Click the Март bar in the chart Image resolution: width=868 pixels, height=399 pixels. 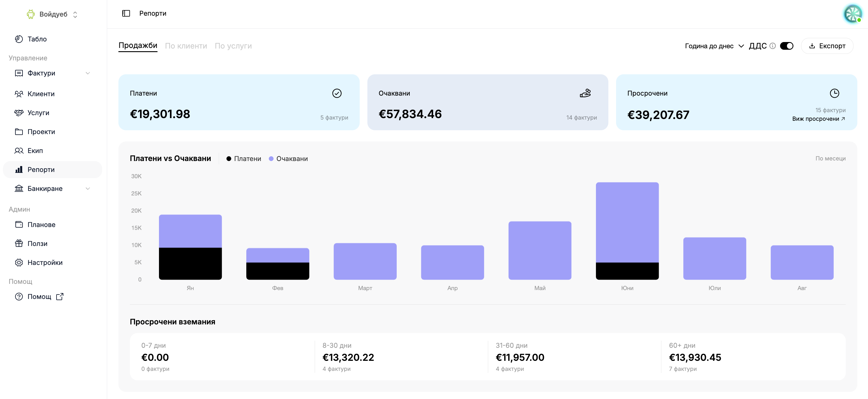pyautogui.click(x=365, y=261)
